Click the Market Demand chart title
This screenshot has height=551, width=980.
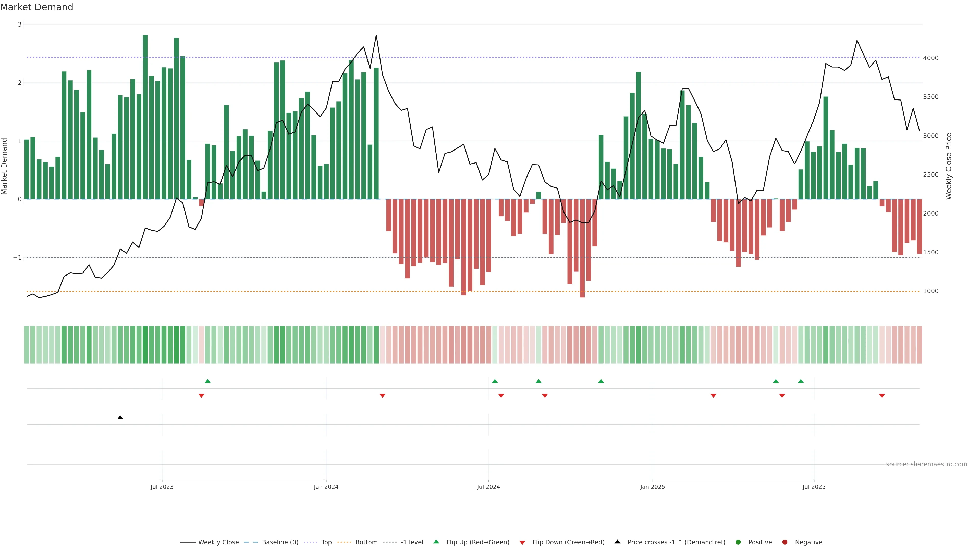tap(36, 7)
